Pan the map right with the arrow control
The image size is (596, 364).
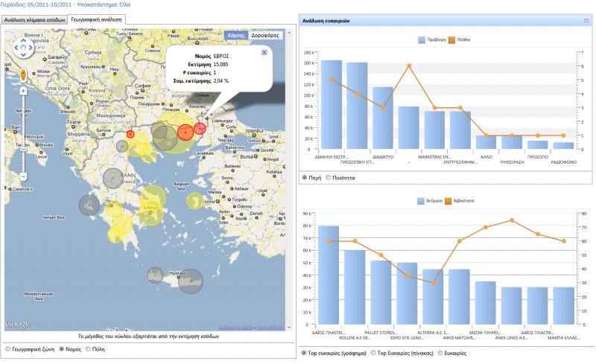(31, 48)
